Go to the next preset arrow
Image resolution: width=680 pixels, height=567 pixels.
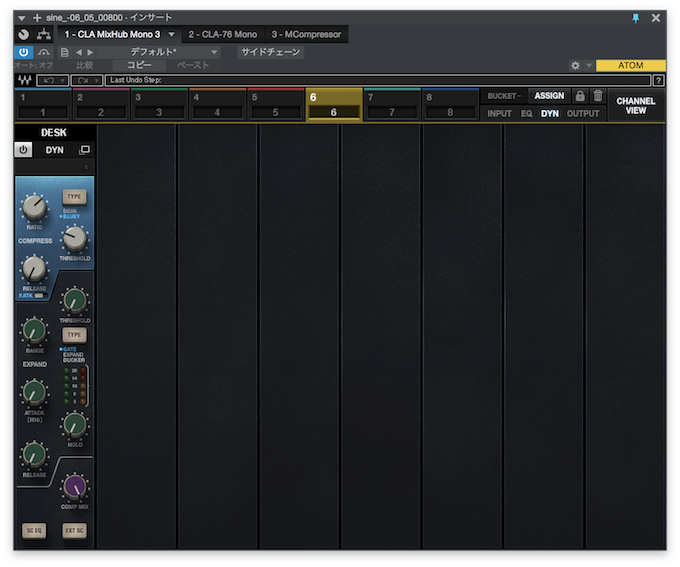point(90,52)
